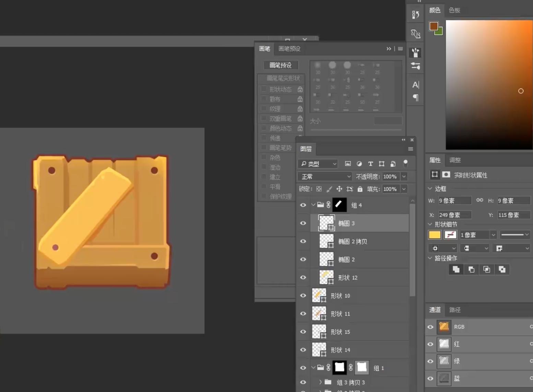Hide the 形状 10 layer

click(x=303, y=295)
